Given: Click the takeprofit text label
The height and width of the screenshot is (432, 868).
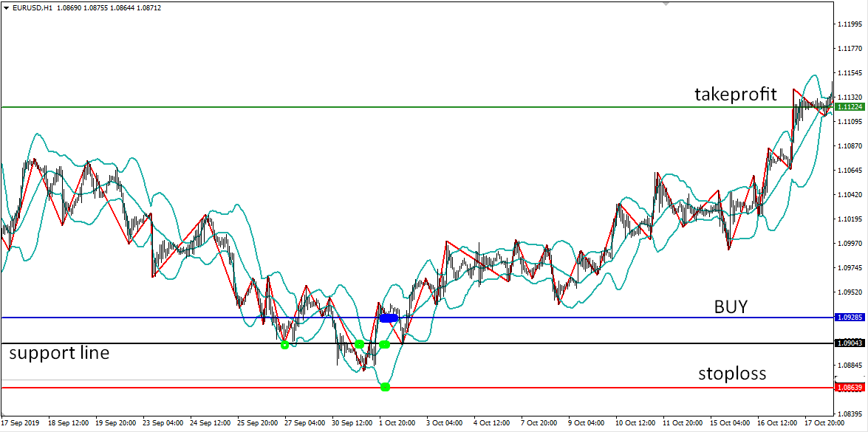Looking at the screenshot, I should coord(734,95).
